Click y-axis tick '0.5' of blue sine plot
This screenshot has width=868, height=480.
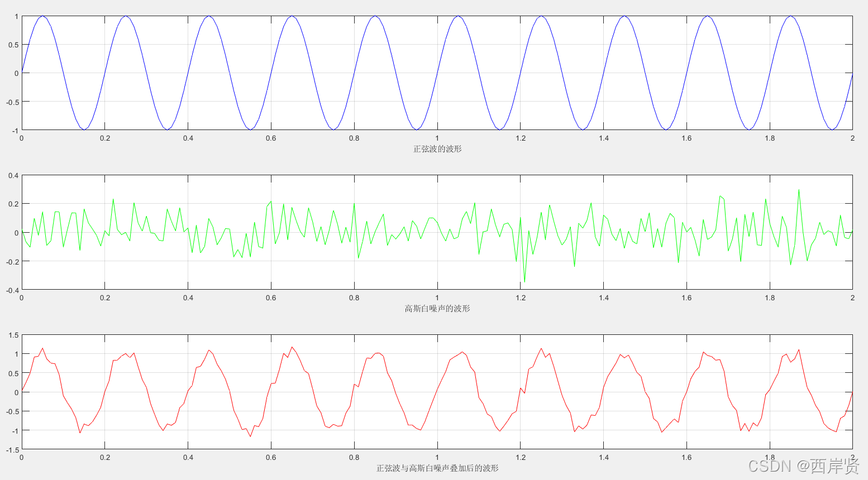point(13,45)
